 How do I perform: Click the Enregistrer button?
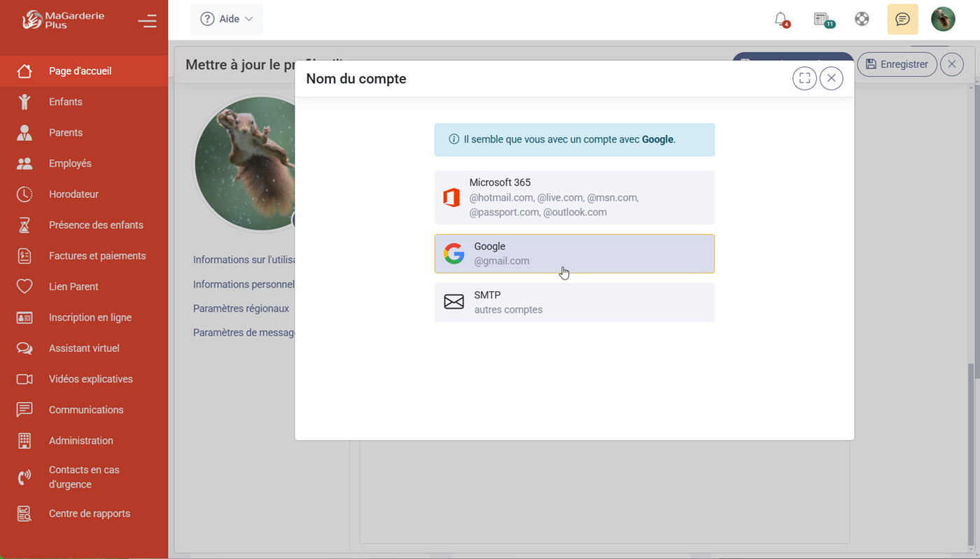(897, 64)
